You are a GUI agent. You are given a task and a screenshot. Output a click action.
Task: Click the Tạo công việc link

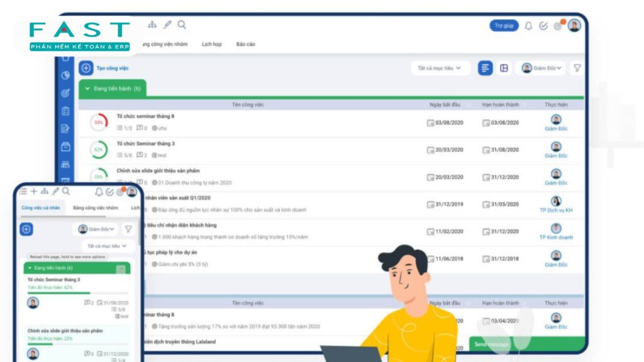[113, 68]
